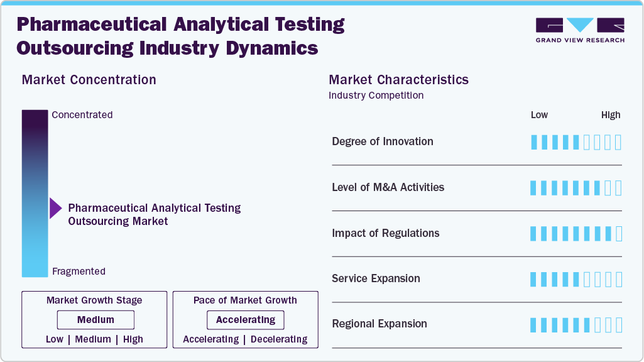Click the Degree of Innovation rating bars
644x362 pixels.
pos(576,142)
